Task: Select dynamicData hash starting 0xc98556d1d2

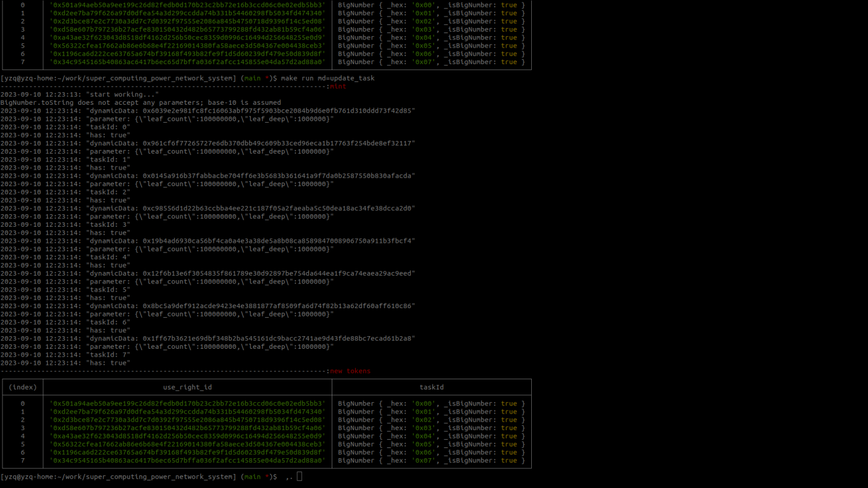Action: click(278, 208)
